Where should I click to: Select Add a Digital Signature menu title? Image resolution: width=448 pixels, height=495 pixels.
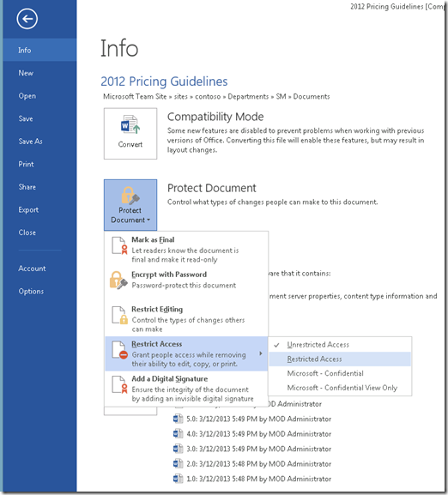[170, 379]
